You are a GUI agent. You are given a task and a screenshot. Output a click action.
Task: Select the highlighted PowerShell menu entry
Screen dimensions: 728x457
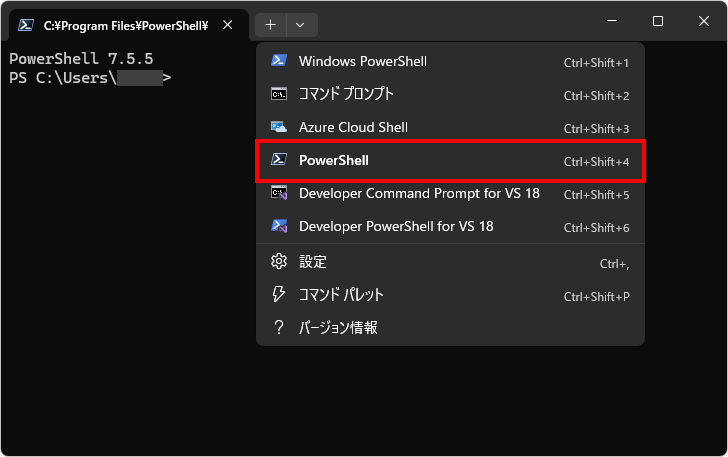[x=450, y=161]
